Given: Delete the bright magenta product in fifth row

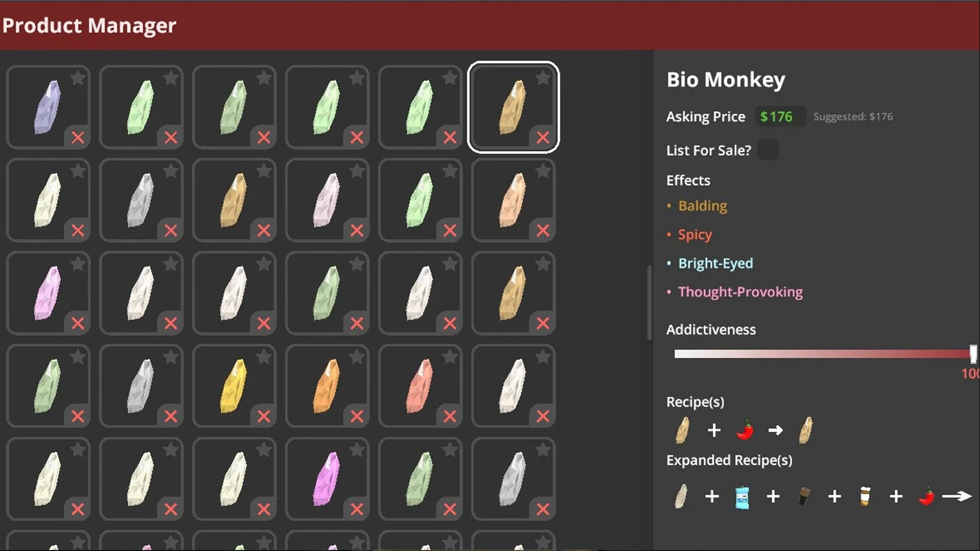Looking at the screenshot, I should pos(357,509).
